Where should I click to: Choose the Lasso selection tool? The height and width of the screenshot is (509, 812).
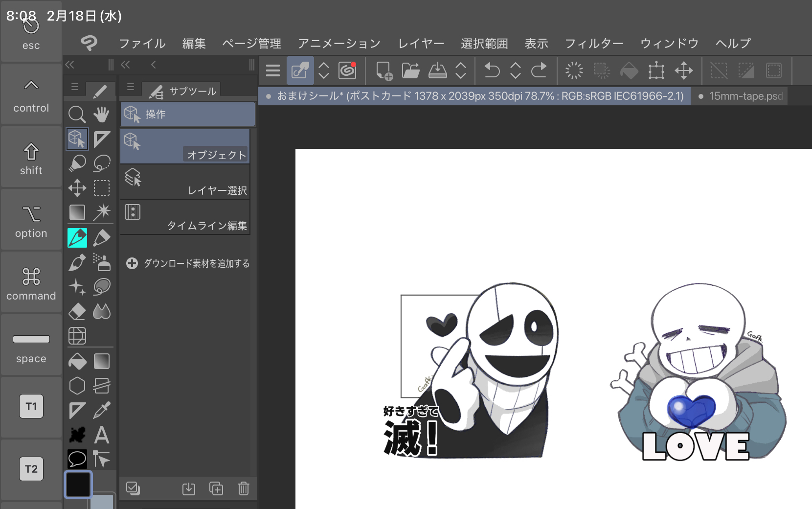(102, 163)
